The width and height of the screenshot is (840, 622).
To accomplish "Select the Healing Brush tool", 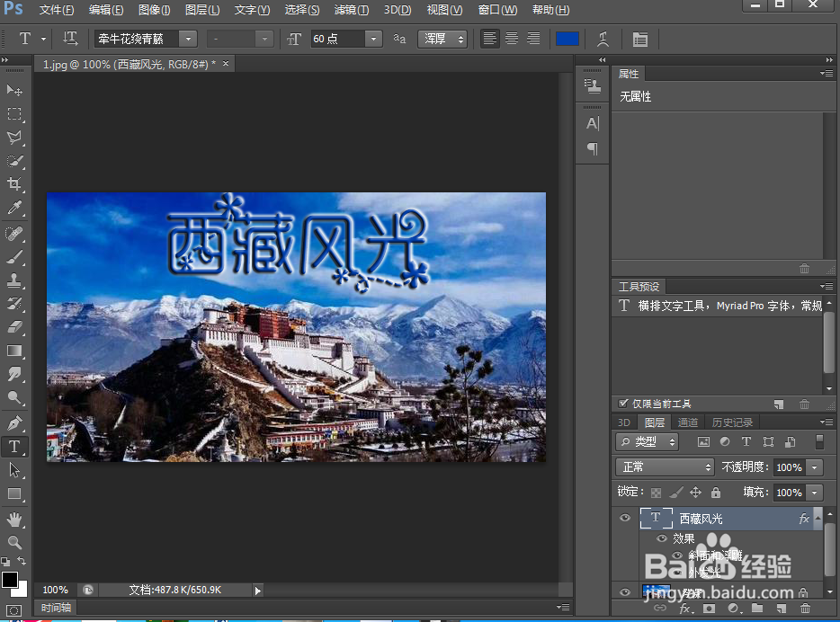I will 14,234.
